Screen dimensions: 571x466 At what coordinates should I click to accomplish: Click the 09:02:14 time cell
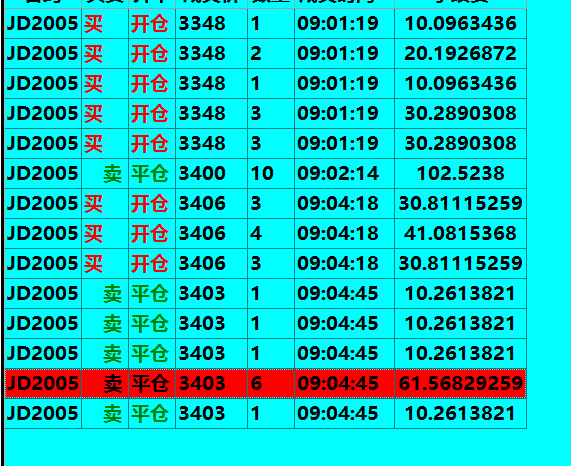344,173
